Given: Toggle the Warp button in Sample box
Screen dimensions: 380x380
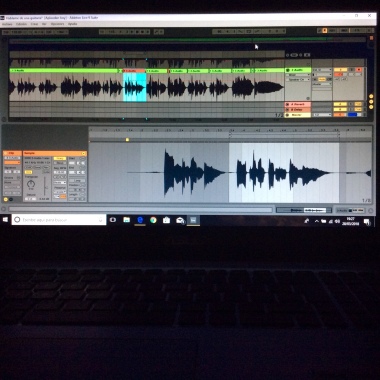Looking at the screenshot, I should click(x=60, y=158).
